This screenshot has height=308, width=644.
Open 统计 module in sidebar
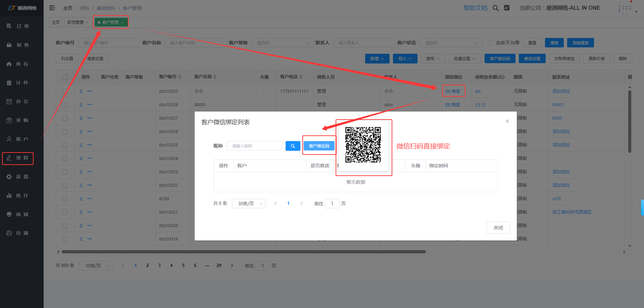click(x=22, y=195)
